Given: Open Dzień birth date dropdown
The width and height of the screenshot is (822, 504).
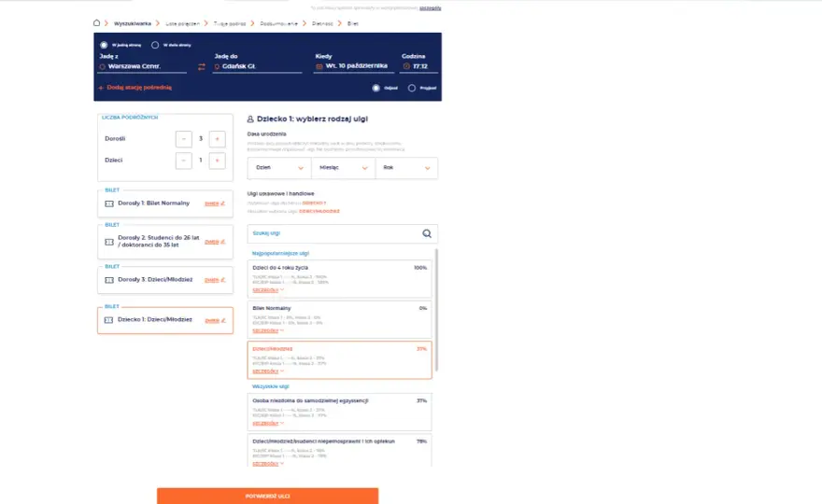Looking at the screenshot, I should tap(279, 168).
